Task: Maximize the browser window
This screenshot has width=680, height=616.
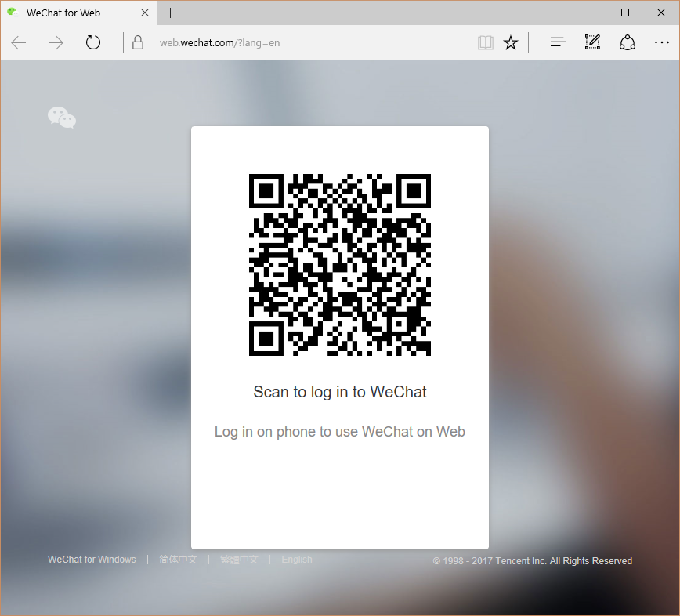Action: pyautogui.click(x=625, y=13)
